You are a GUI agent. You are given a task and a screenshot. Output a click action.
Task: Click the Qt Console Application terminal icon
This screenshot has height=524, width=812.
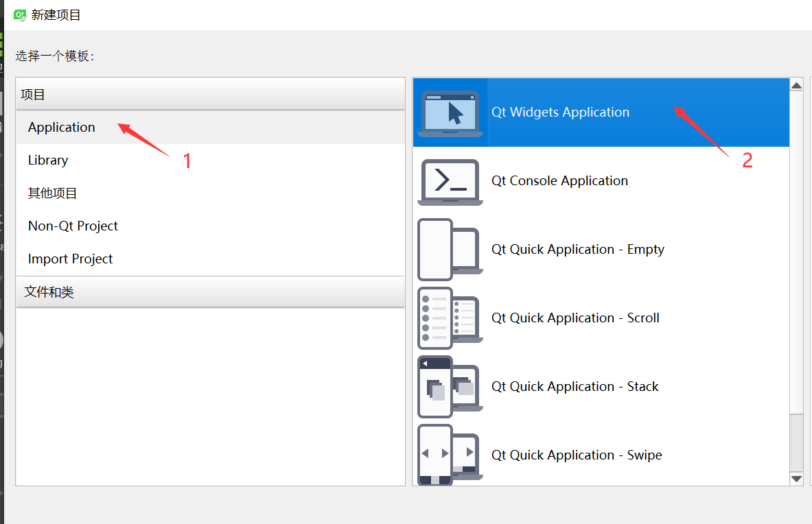[450, 182]
